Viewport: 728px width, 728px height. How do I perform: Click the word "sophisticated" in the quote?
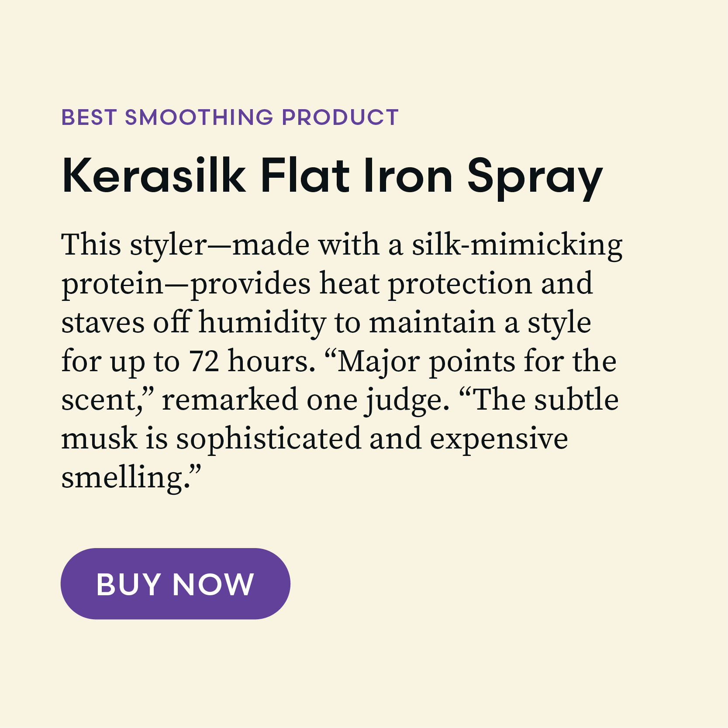pos(269,439)
